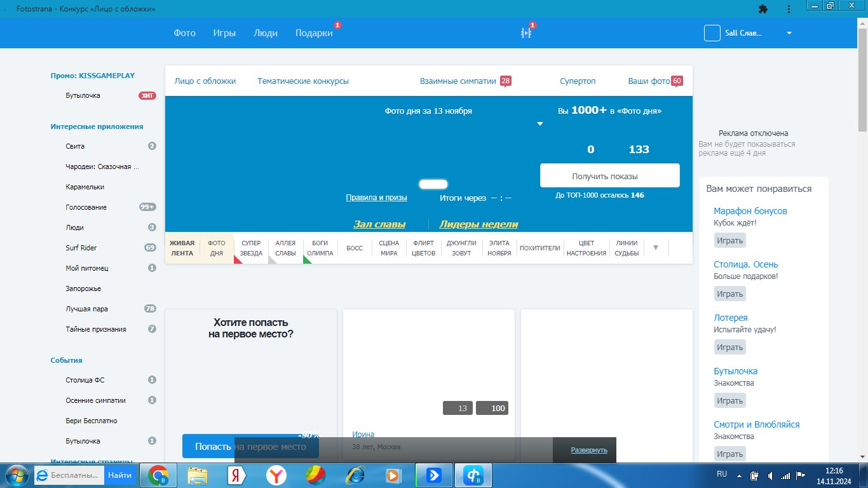
Task: Open the Подарки menu item
Action: tap(314, 33)
